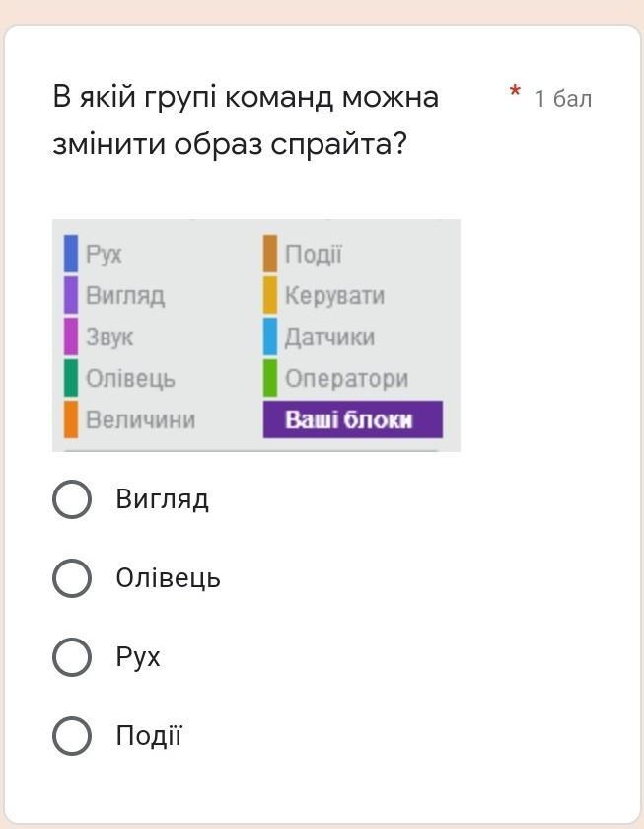The width and height of the screenshot is (644, 829).
Task: Select the Олівець radio button
Action: [x=72, y=578]
